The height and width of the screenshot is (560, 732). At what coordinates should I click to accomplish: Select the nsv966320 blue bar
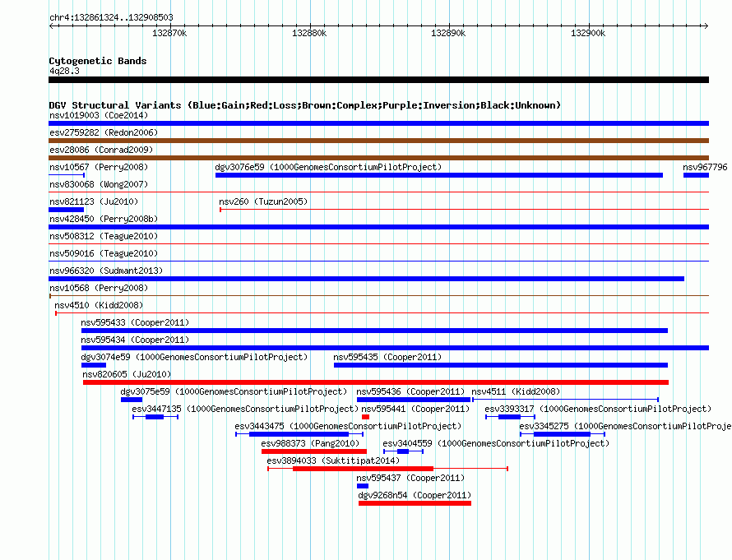[x=367, y=279]
